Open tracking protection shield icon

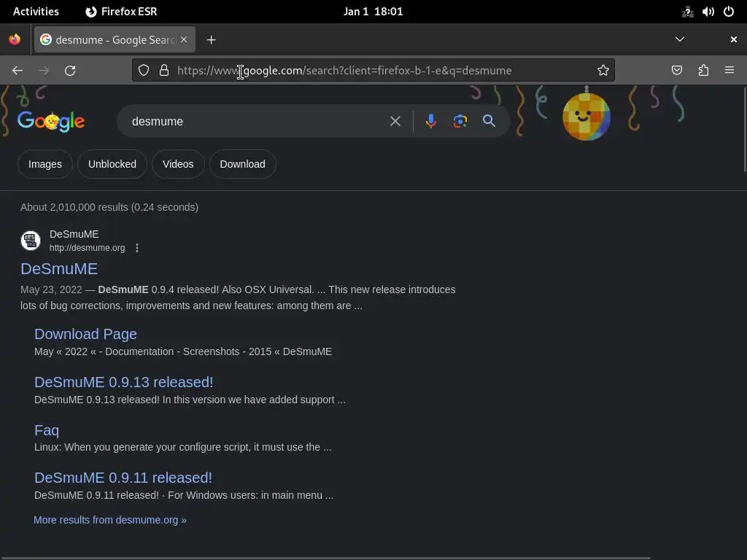tap(144, 71)
